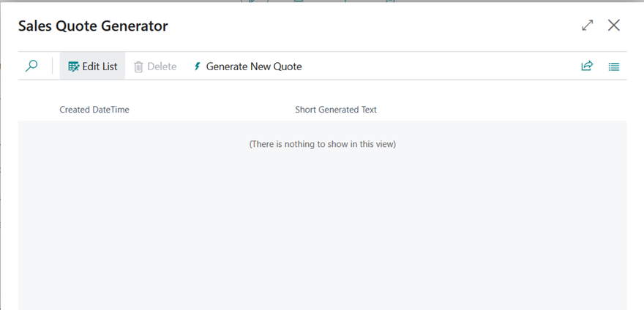The width and height of the screenshot is (644, 310).
Task: Click the empty list area below message
Action: [322, 234]
